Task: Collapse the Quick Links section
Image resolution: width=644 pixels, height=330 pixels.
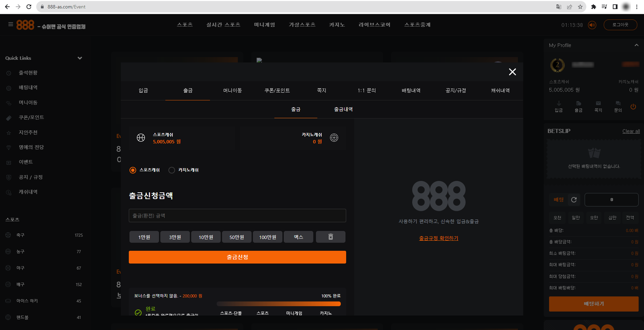Action: 80,58
